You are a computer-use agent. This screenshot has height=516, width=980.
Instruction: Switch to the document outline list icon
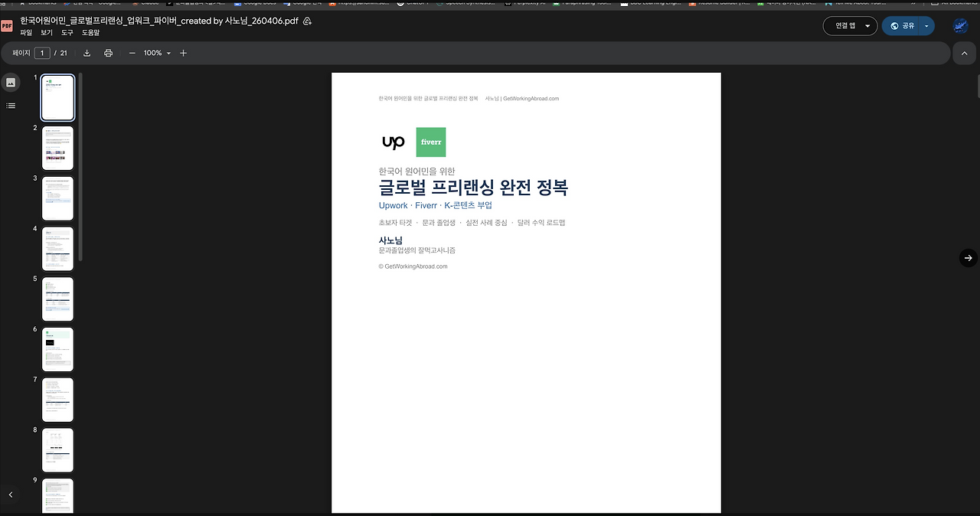coord(11,106)
